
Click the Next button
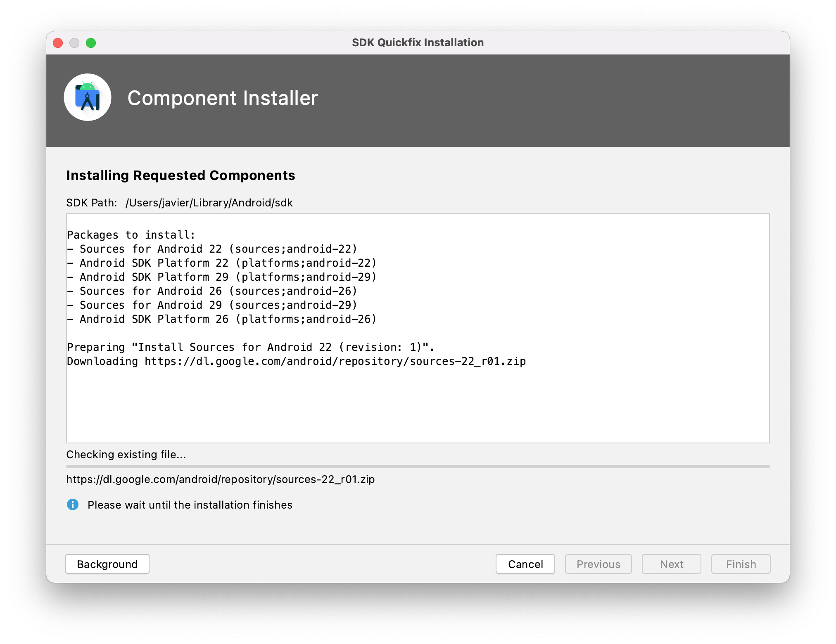click(671, 564)
